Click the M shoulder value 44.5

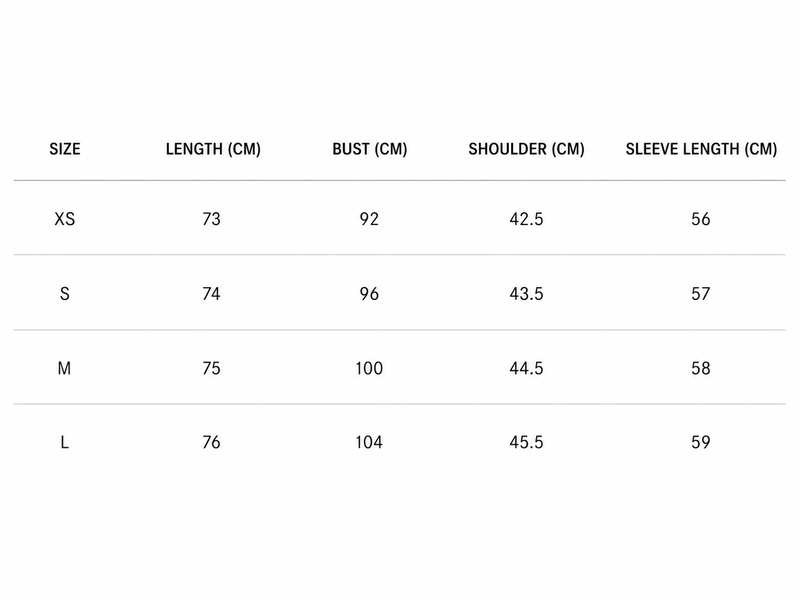coord(527,368)
